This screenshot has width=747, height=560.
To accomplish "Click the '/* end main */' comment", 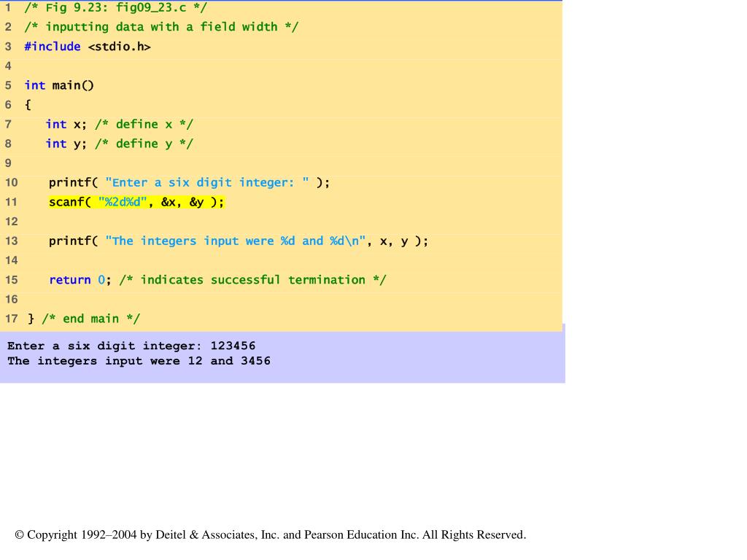I will pos(91,319).
